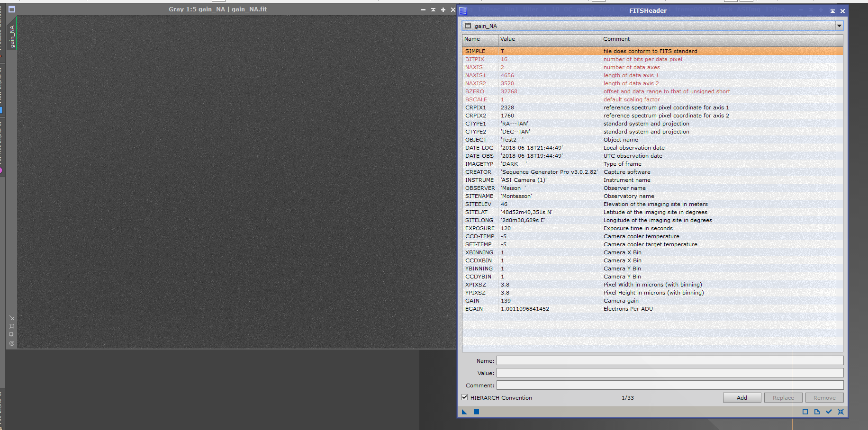The height and width of the screenshot is (430, 868).
Task: Click the Value column header
Action: click(550, 39)
